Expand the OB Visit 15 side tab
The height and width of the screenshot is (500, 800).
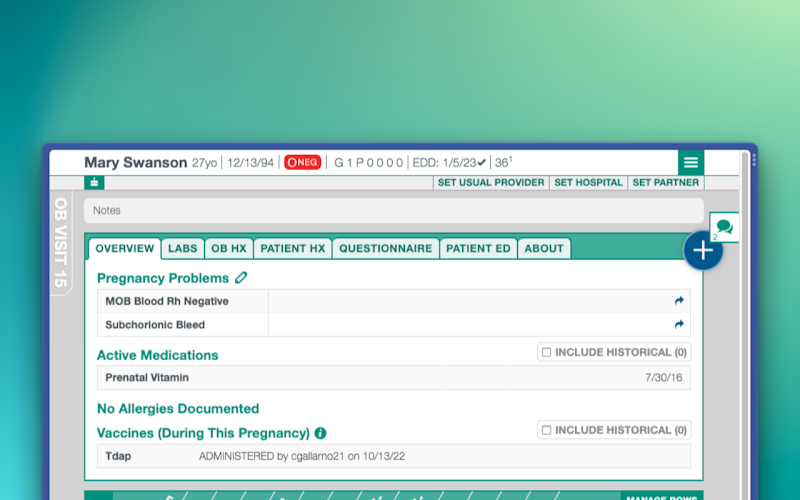[x=61, y=242]
